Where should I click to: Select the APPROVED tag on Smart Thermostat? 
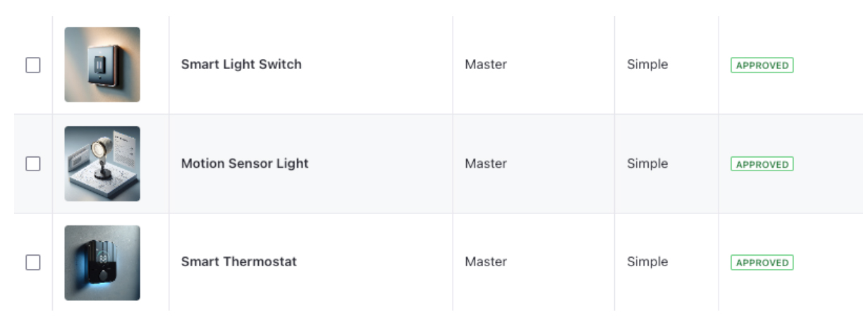coord(762,263)
